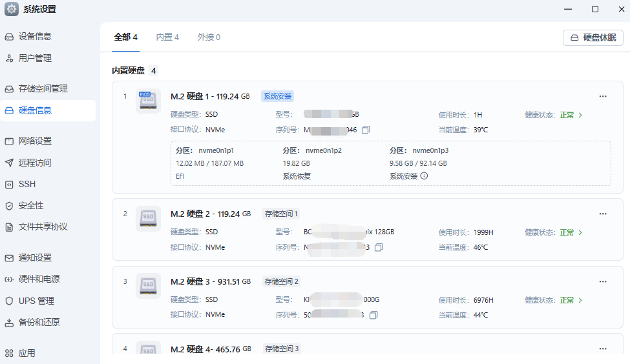Open SSH settings in the sidebar
Screen dimensions: 630x364
point(27,184)
